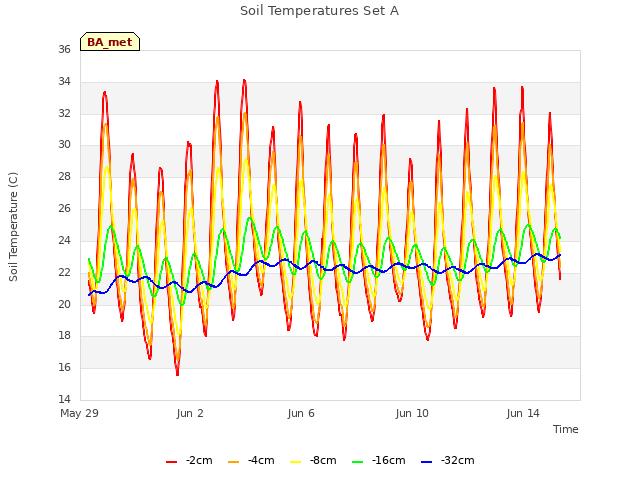
Task: Click the 34 y-axis tick label
Action: pyautogui.click(x=64, y=81)
